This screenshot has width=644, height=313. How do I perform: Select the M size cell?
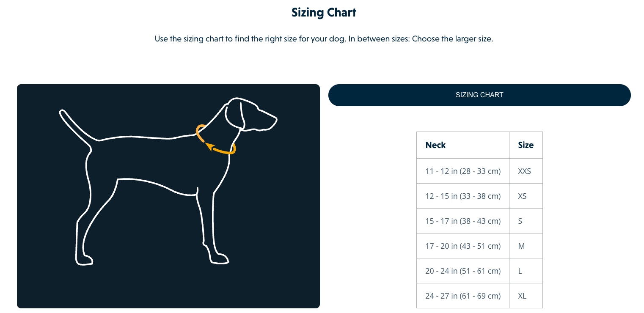pyautogui.click(x=521, y=246)
